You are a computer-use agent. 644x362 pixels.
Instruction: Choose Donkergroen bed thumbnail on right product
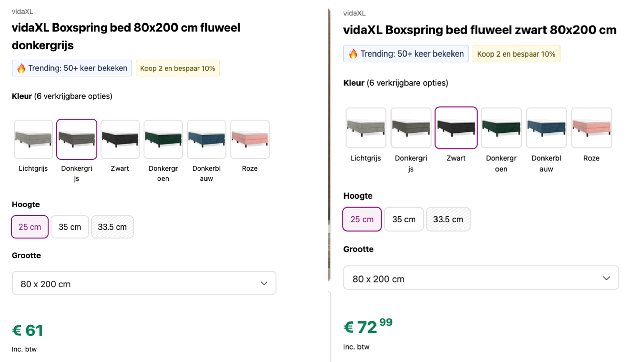pyautogui.click(x=501, y=128)
